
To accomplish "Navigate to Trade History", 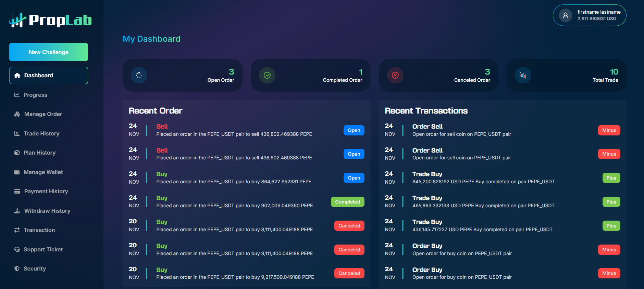I will point(41,134).
